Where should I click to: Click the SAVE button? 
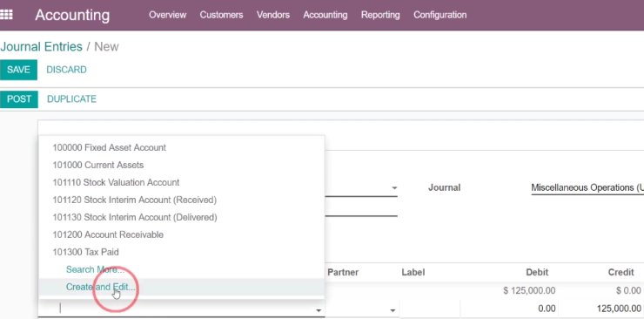point(18,70)
